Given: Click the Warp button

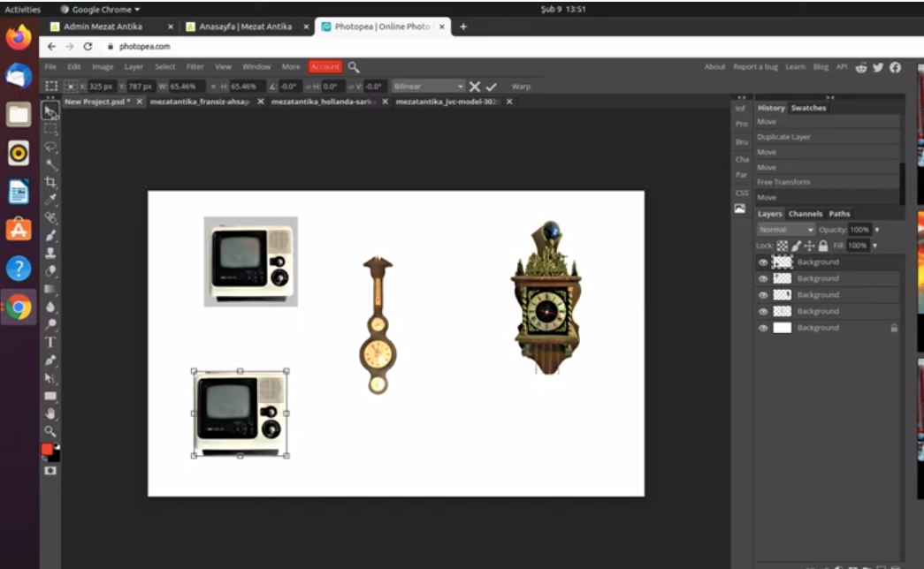Looking at the screenshot, I should click(x=521, y=87).
